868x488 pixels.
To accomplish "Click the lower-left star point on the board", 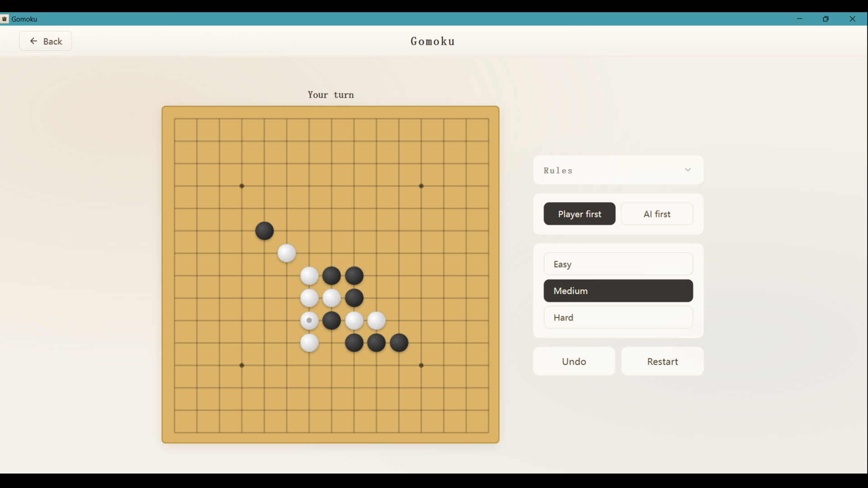I will (242, 365).
